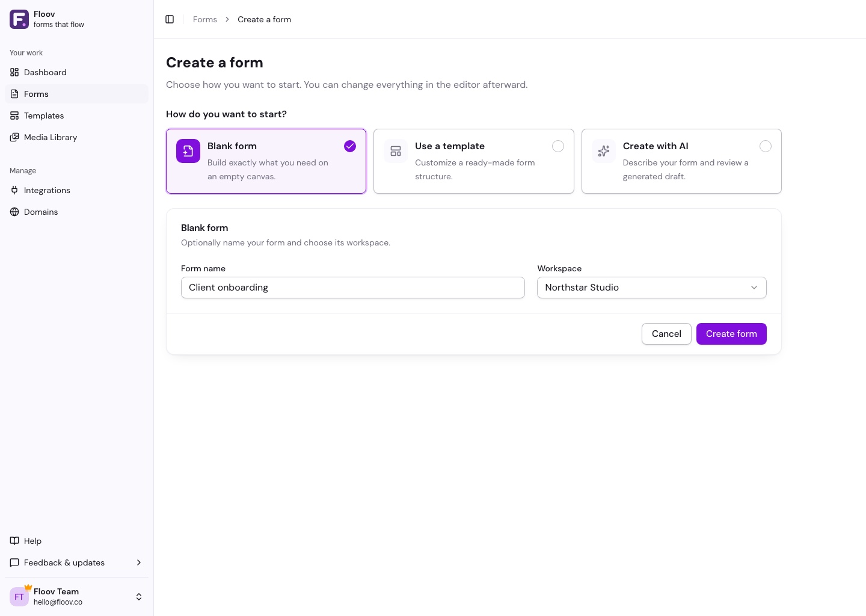Select the Use a template radio button
This screenshot has height=616, width=866.
coord(558,146)
